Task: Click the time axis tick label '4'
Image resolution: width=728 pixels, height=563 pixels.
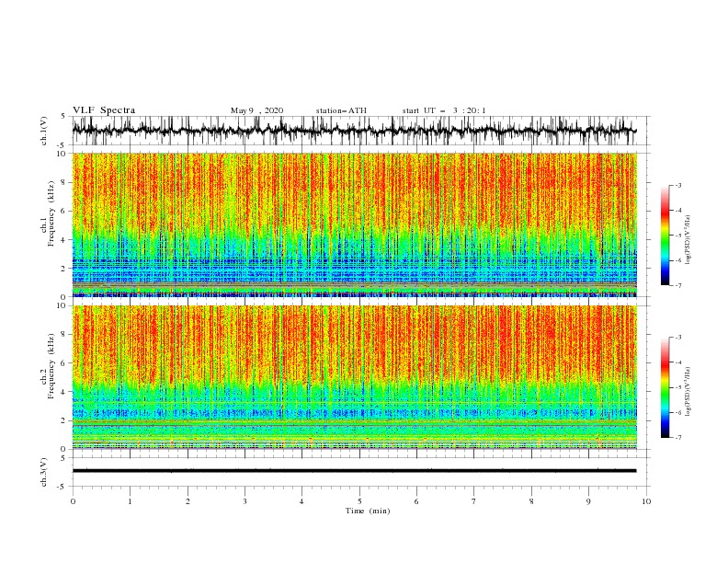Action: pos(301,501)
